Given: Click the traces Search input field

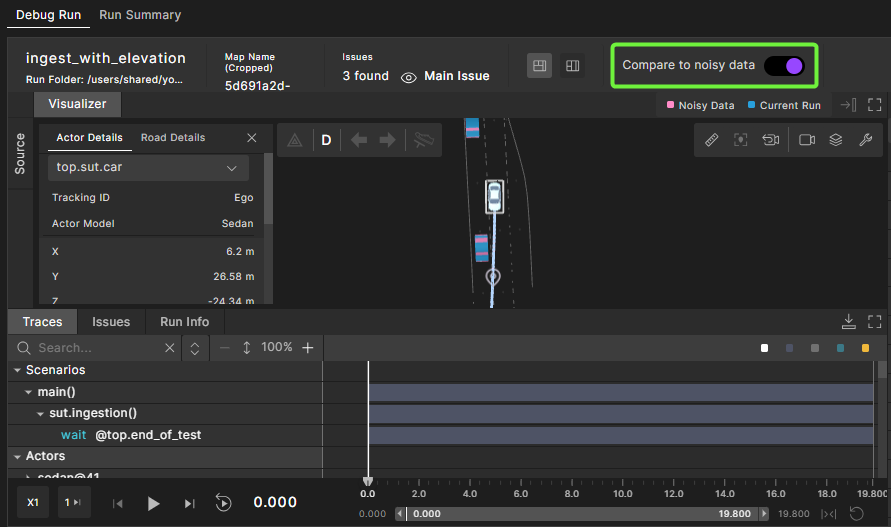Looking at the screenshot, I should pos(97,348).
